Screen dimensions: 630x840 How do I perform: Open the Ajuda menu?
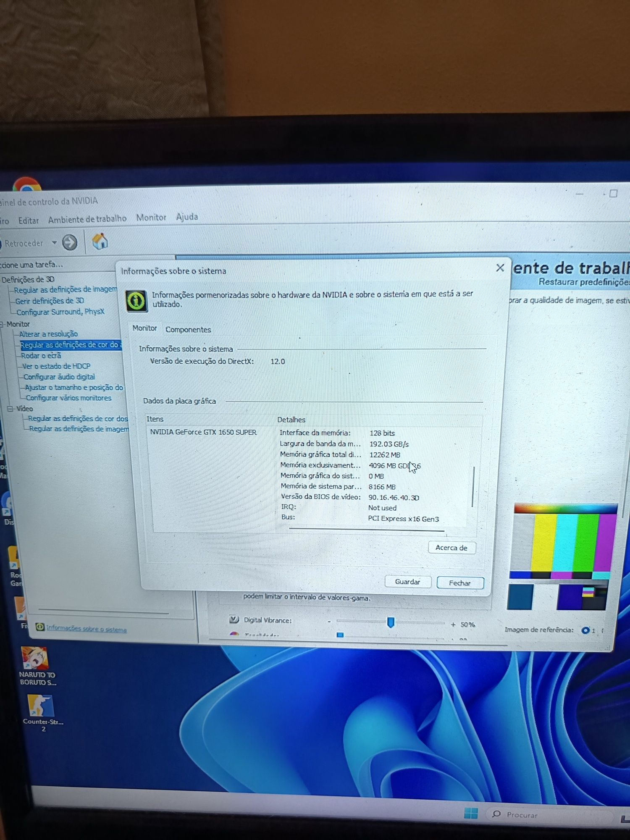tap(187, 217)
